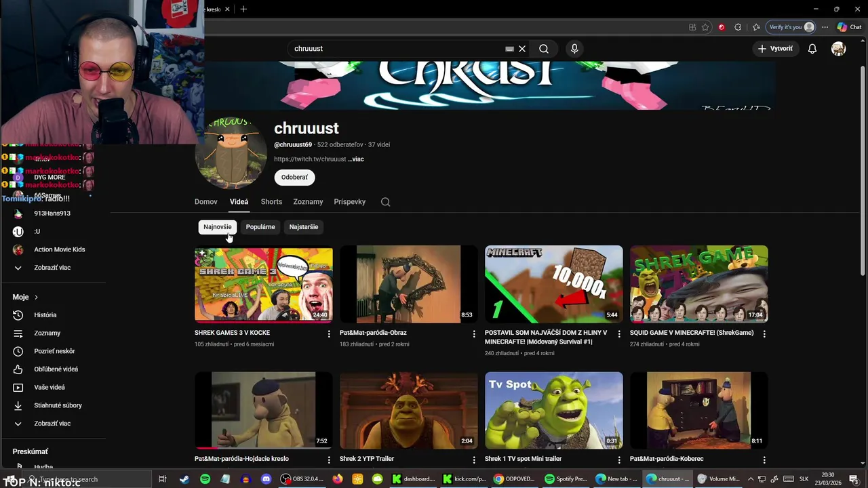Screen dimensions: 868x488
Task: Search within the channel using magnifier icon
Action: click(385, 202)
